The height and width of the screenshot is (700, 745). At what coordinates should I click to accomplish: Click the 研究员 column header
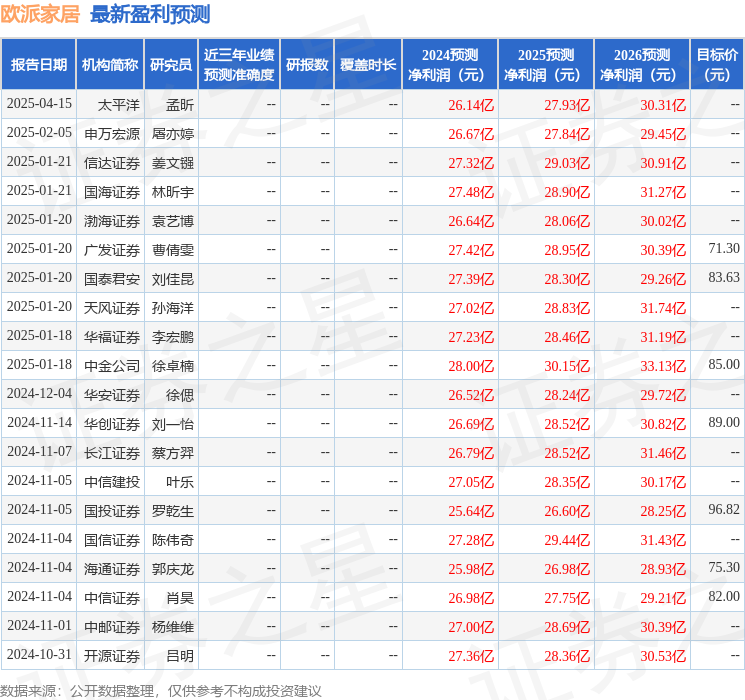click(171, 65)
